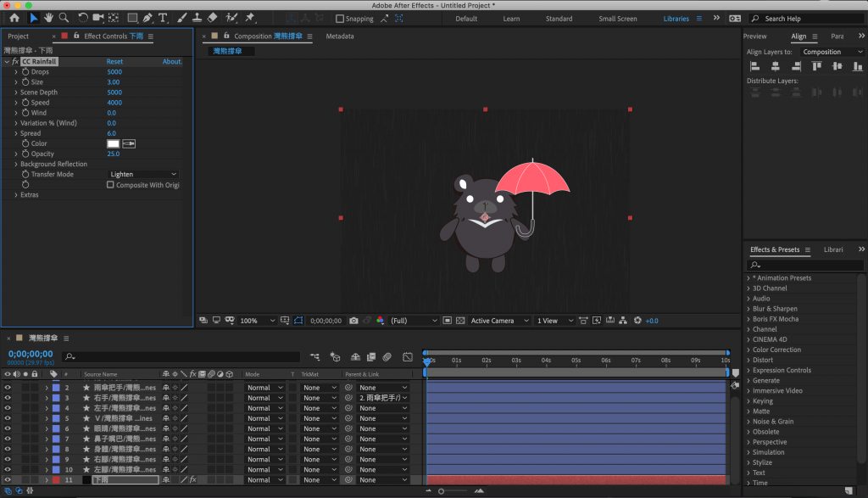Open the 1 View layout dropdown
This screenshot has width=868, height=498.
[x=554, y=321]
